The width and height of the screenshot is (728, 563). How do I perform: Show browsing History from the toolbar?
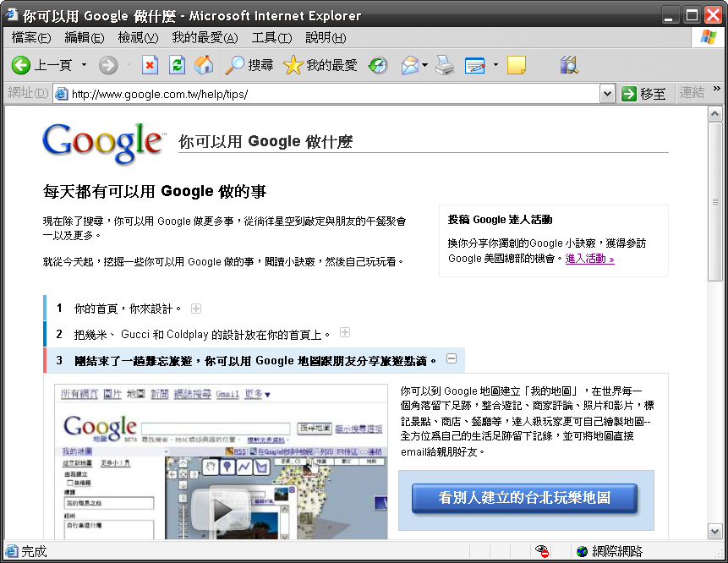tap(378, 65)
